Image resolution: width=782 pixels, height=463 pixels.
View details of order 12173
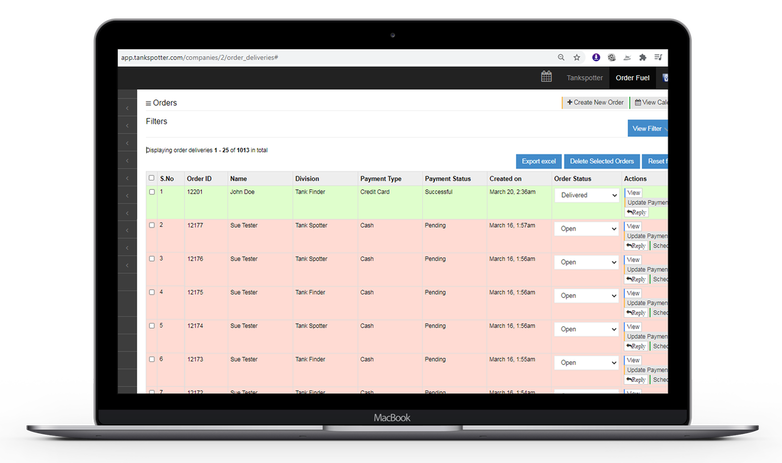(633, 360)
